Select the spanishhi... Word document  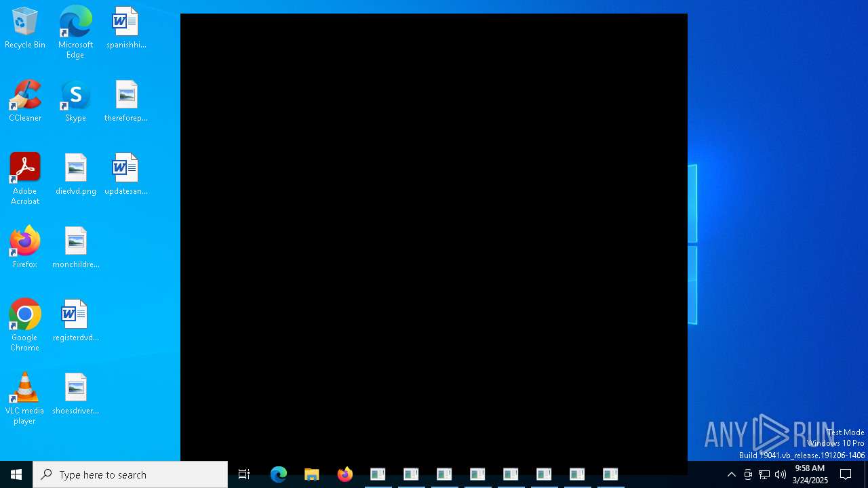coord(126,28)
